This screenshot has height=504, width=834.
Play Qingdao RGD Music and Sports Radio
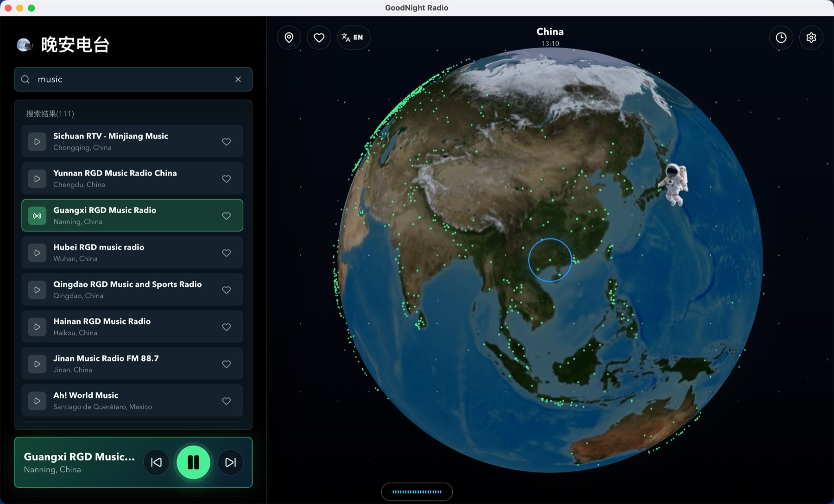click(37, 290)
